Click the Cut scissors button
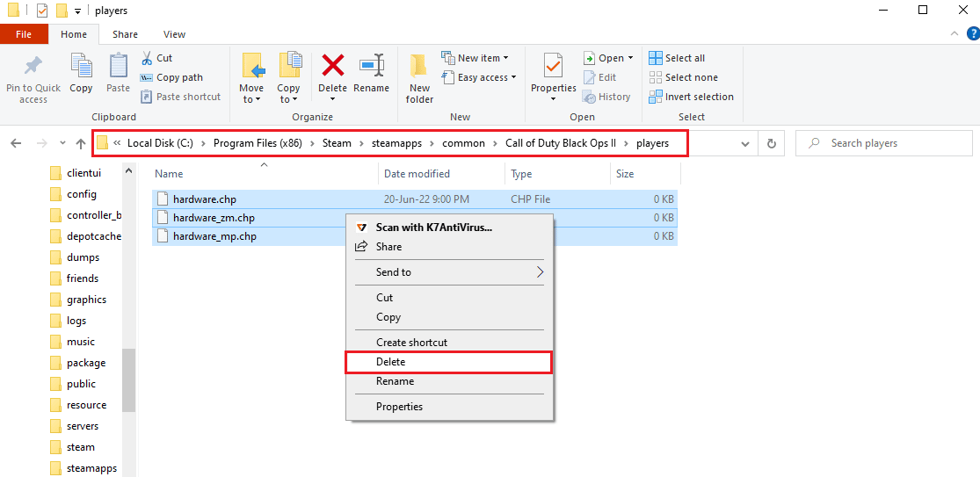The image size is (980, 477). click(x=156, y=58)
